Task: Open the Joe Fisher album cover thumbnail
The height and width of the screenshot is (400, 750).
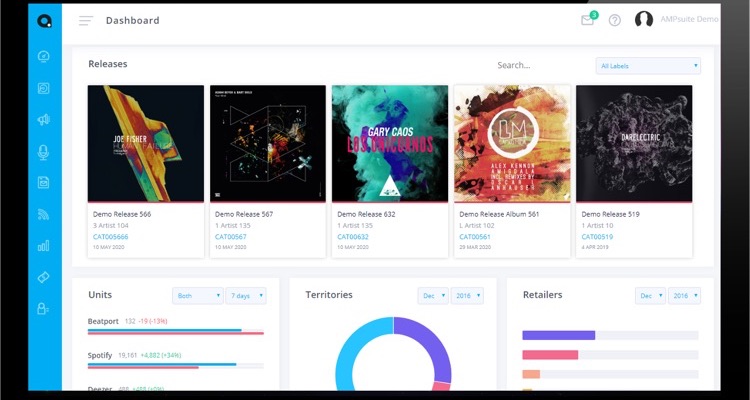Action: (146, 144)
